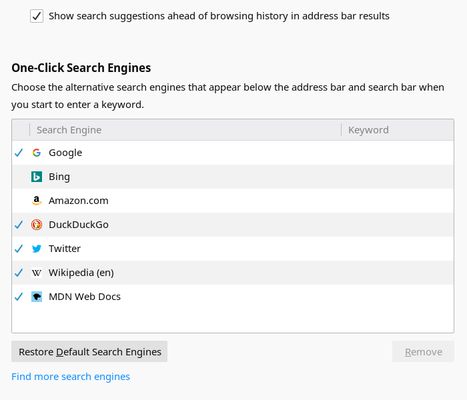The width and height of the screenshot is (467, 400).
Task: Enable the Bing one-click engine checkbox
Action: [19, 177]
